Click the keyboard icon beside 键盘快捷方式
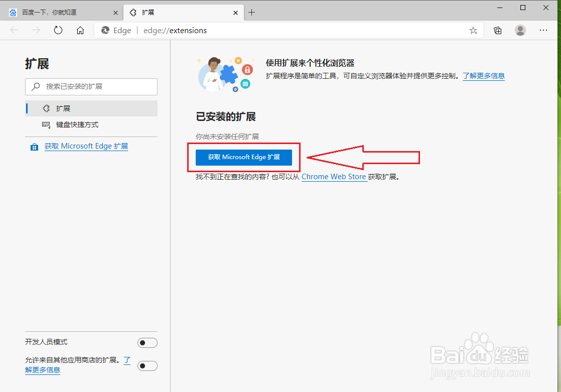 point(46,124)
